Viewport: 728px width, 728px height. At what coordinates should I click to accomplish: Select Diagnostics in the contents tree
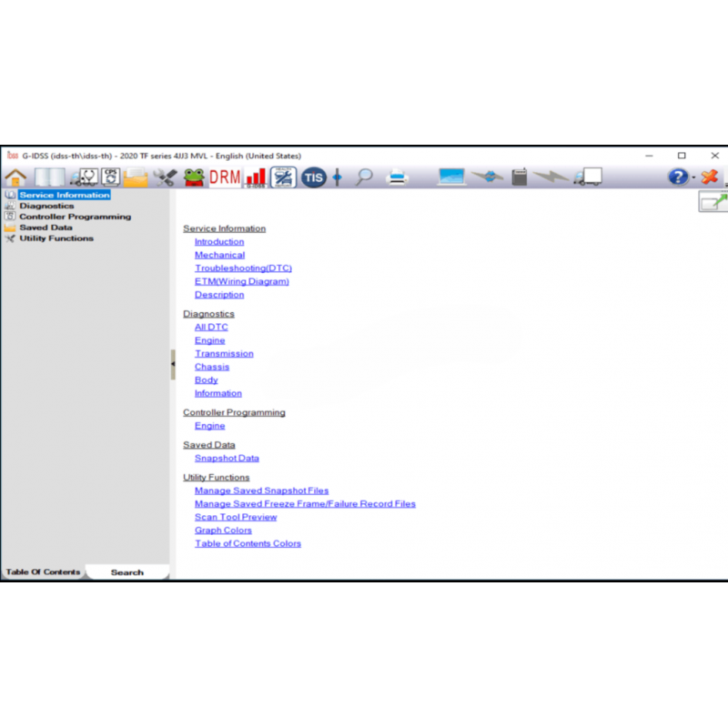click(46, 206)
